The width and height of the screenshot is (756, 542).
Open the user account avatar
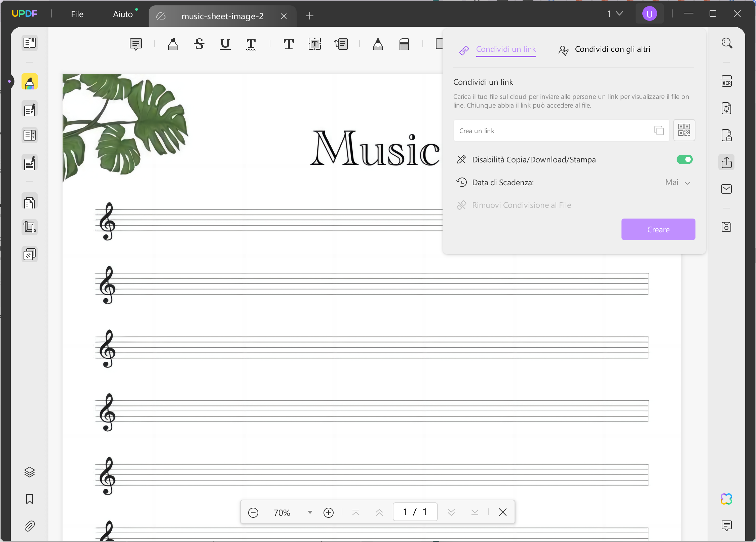pyautogui.click(x=649, y=14)
